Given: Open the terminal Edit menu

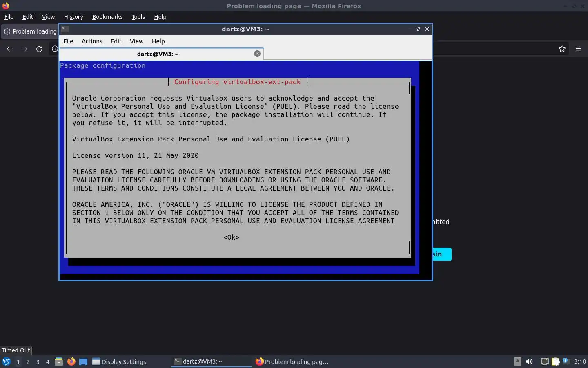Looking at the screenshot, I should coord(116,41).
